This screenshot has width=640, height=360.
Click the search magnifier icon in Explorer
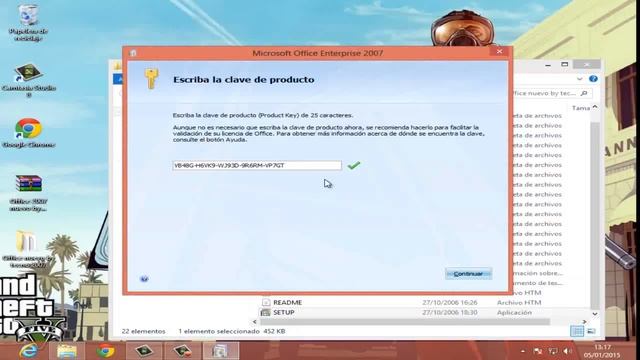pos(584,93)
